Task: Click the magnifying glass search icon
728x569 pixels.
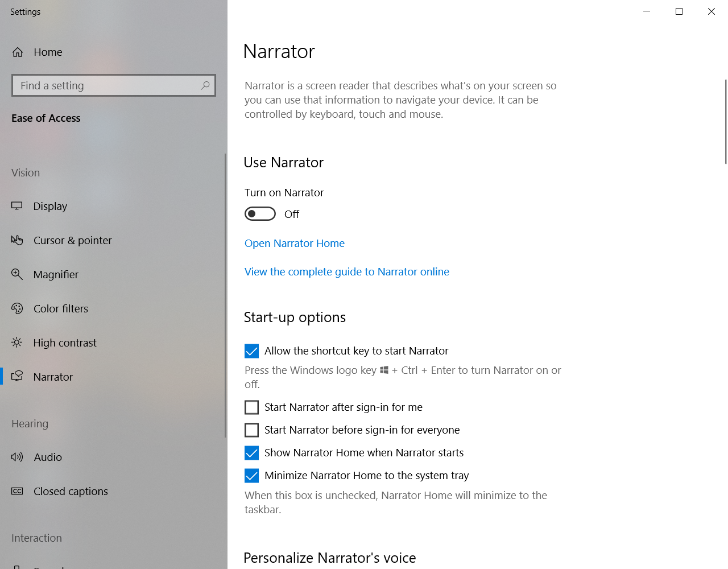Action: coord(205,85)
